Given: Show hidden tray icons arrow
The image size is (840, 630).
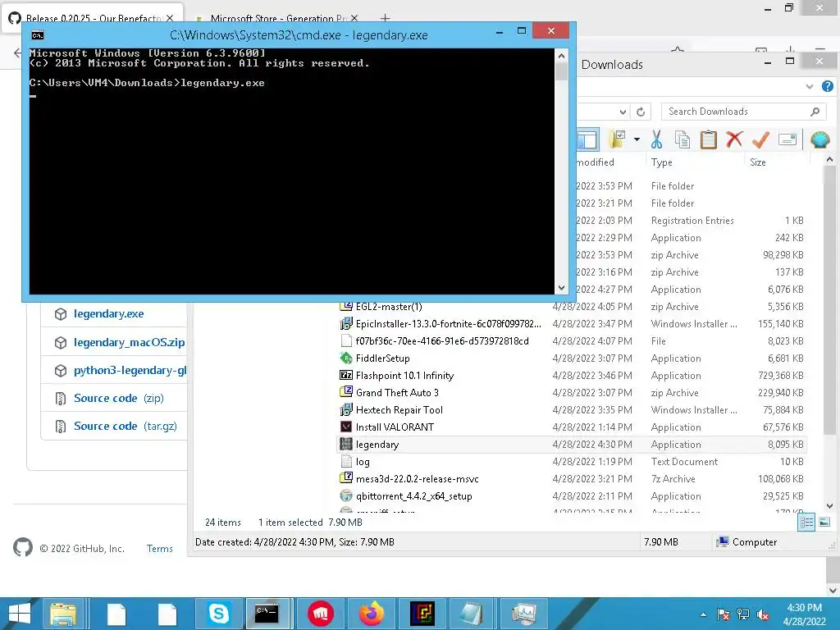Looking at the screenshot, I should click(703, 614).
